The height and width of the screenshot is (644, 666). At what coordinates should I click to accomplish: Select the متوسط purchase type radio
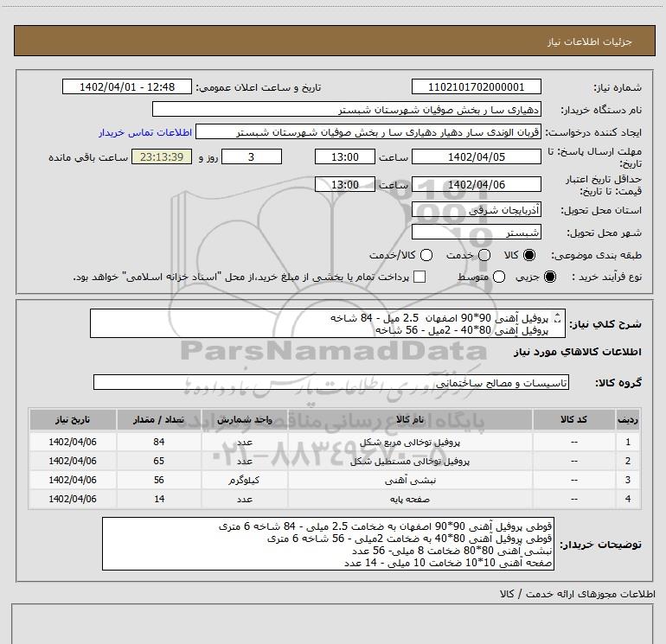(x=499, y=277)
